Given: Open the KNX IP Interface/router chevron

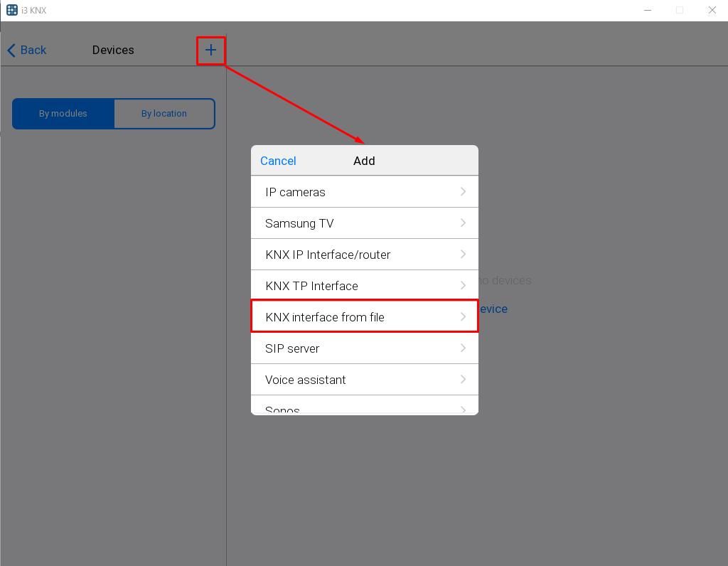Looking at the screenshot, I should [463, 255].
